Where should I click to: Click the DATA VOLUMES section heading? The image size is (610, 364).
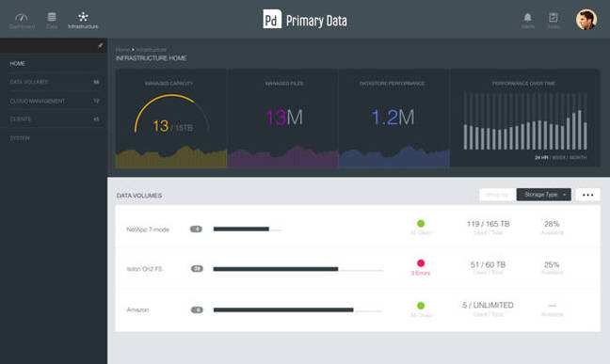[139, 196]
